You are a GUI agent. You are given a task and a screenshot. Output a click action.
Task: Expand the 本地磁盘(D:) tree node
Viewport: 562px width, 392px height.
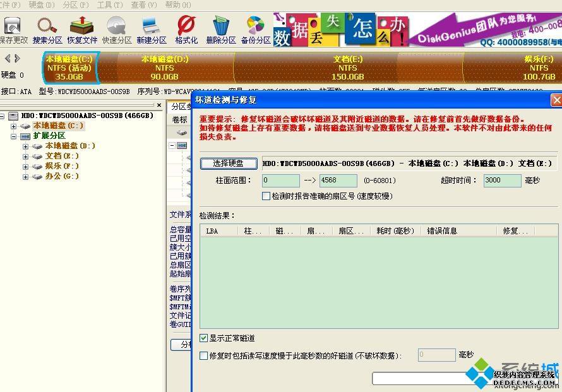pos(25,146)
